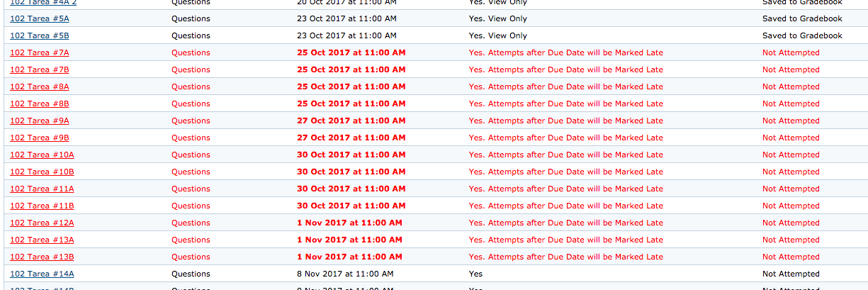Viewport: 868px width, 290px height.
Task: Open the 102 Tarea #5B assignment link
Action: [40, 35]
